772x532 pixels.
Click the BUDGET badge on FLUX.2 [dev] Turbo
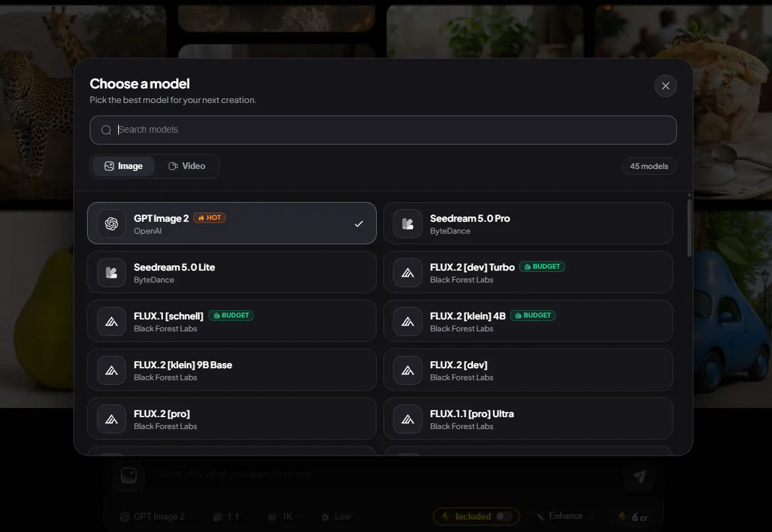(542, 267)
